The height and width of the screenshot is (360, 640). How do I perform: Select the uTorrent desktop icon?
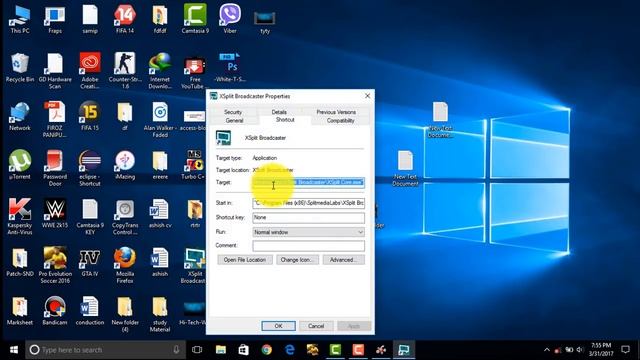coord(20,165)
